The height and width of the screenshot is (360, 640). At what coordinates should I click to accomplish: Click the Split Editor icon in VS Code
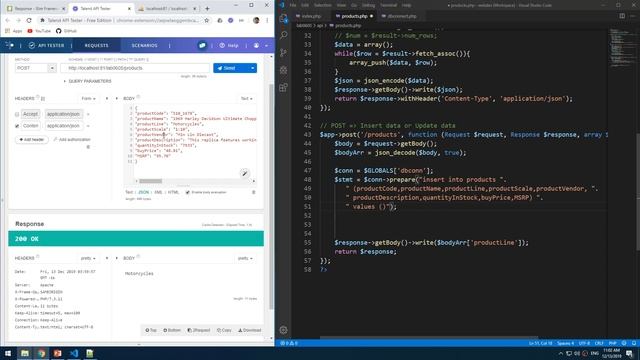click(622, 16)
